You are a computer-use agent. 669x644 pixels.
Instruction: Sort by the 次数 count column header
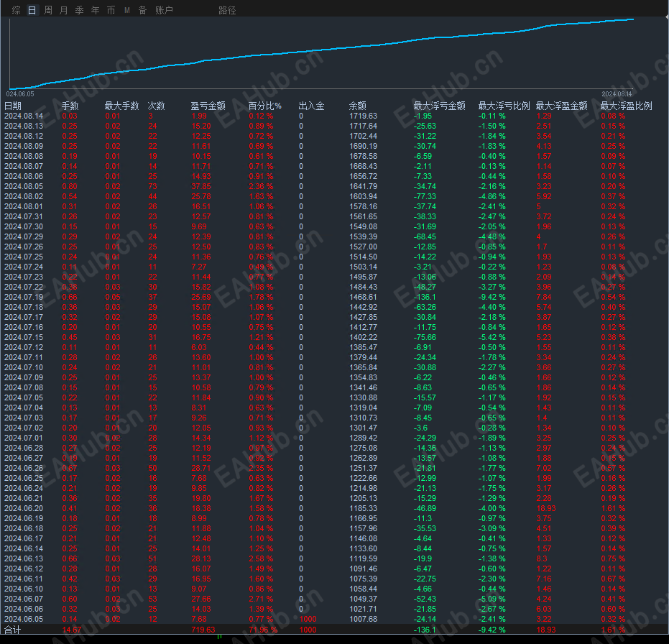156,106
